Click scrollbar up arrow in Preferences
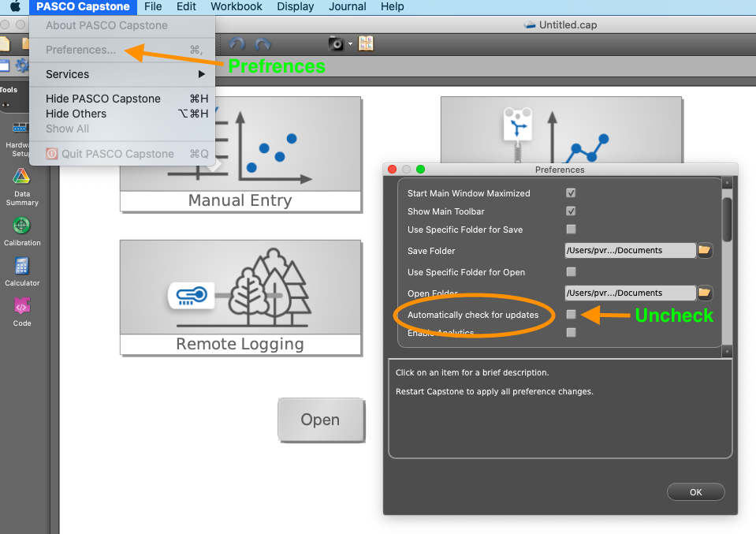Viewport: 756px width, 534px height. (x=727, y=183)
